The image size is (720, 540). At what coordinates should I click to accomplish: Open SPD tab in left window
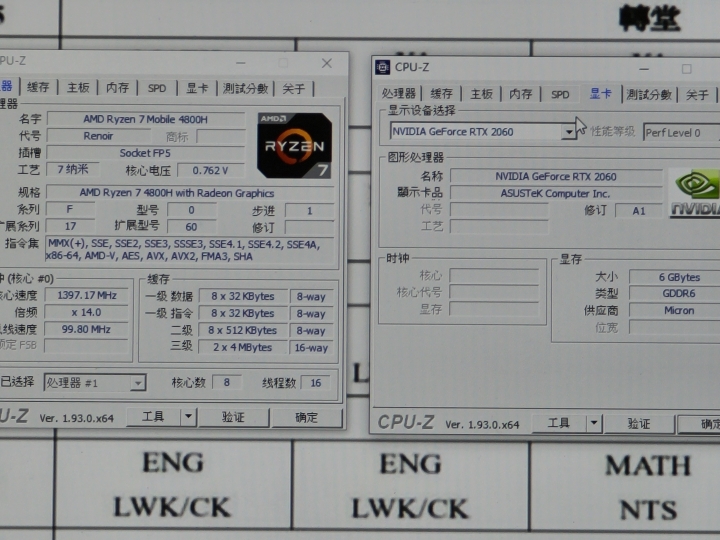click(157, 88)
